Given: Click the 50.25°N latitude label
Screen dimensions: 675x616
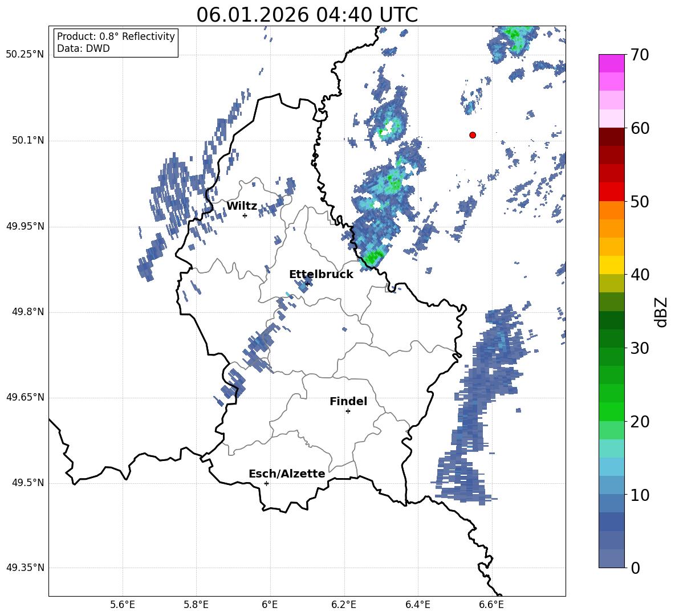Looking at the screenshot, I should pyautogui.click(x=25, y=55).
